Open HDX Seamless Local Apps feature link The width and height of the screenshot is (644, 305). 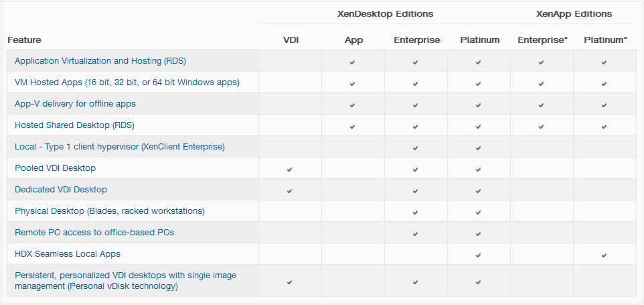(68, 253)
